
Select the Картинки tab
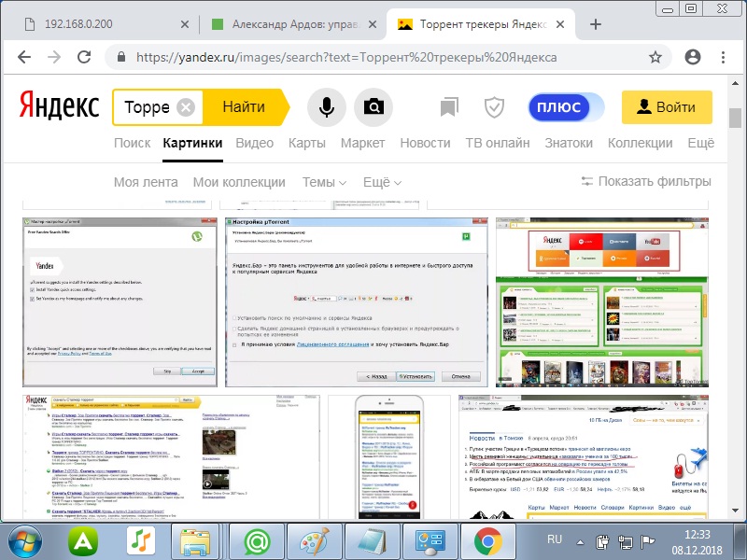point(192,143)
